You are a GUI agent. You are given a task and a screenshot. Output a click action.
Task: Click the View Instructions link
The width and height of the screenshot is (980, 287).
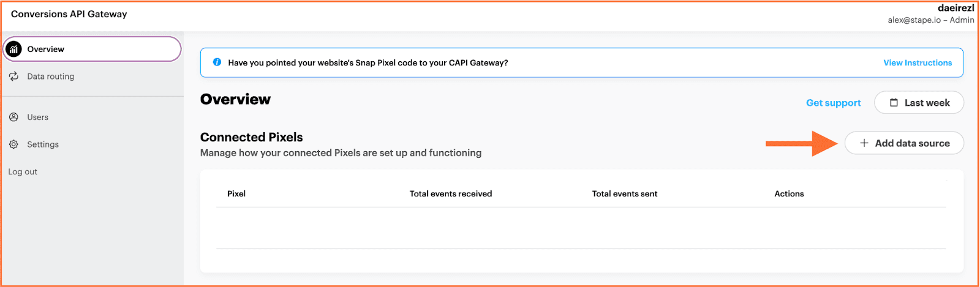point(918,62)
